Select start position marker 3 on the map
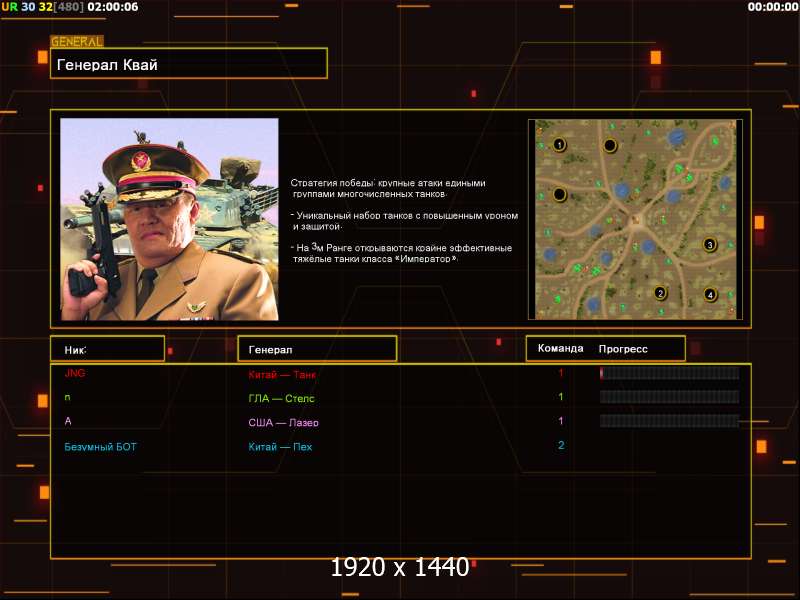Screen dimensions: 800x600 [709, 244]
